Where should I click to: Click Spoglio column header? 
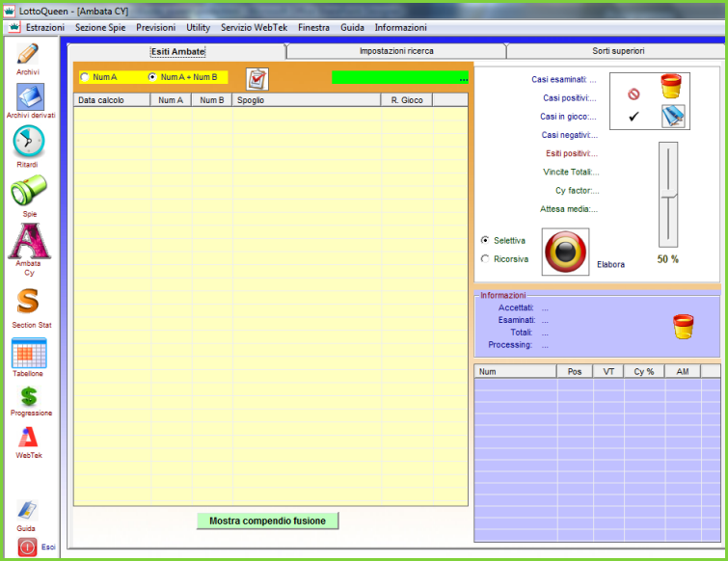point(307,100)
